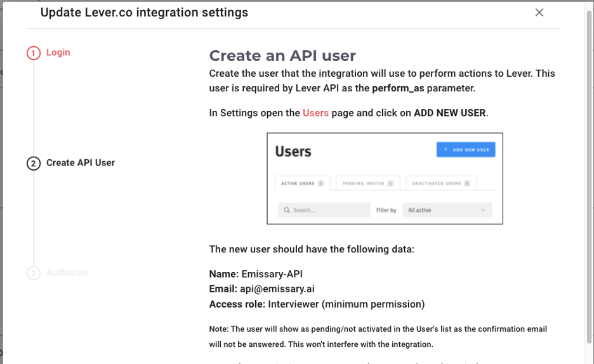594x364 pixels.
Task: Select step 1 circle icon
Action: pos(34,53)
